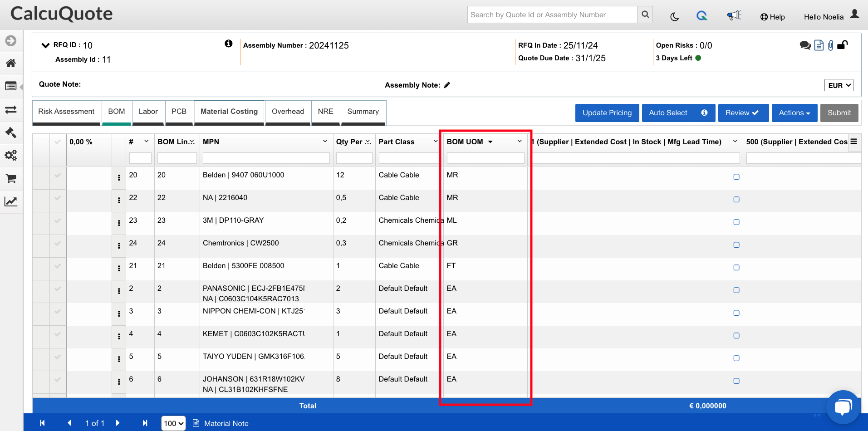Switch to PCB tab
The height and width of the screenshot is (431, 868).
pos(179,112)
